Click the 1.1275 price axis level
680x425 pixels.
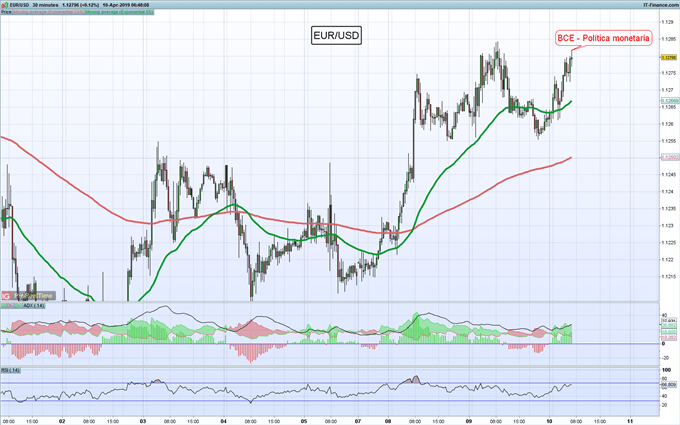[668, 73]
